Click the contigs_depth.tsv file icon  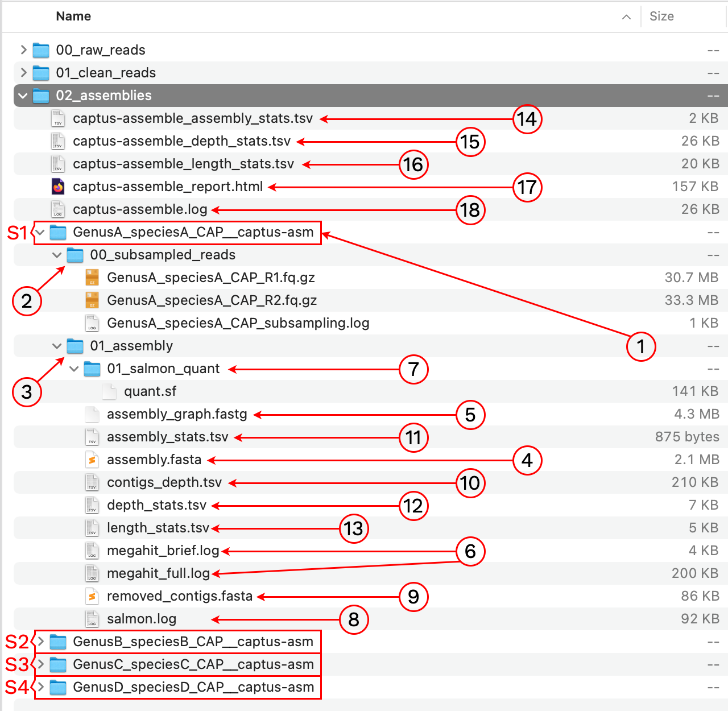tap(92, 482)
